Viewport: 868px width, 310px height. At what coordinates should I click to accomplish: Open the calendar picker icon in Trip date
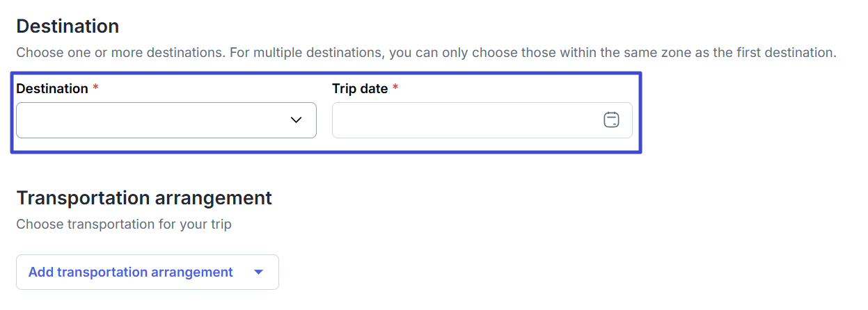point(611,120)
